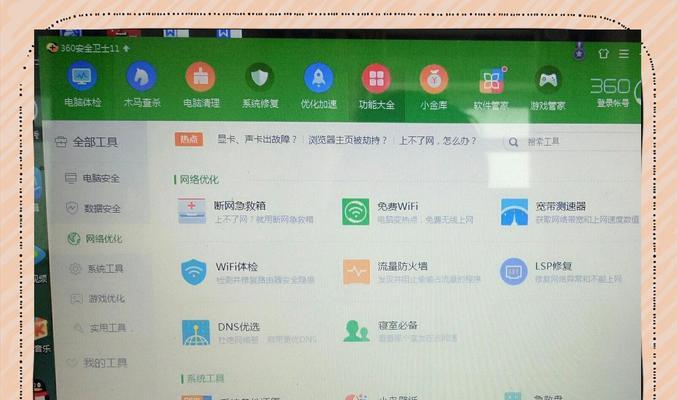This screenshot has width=677, height=400.
Task: Click the 热点 orange tag
Action: tap(189, 139)
